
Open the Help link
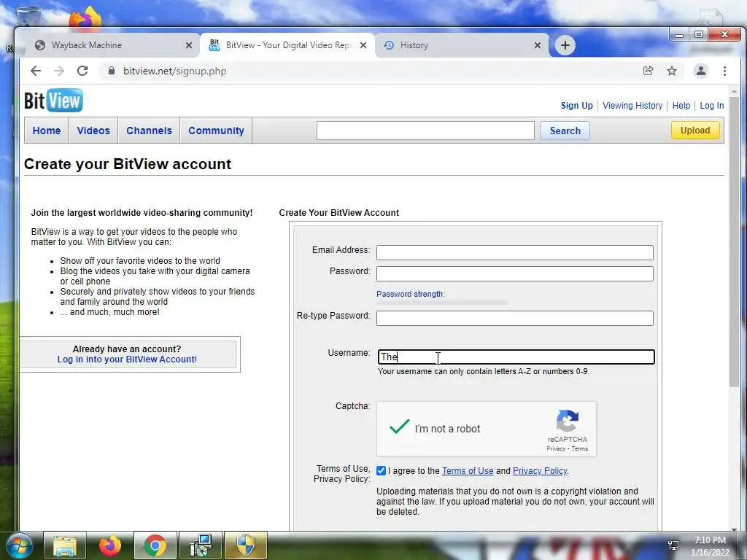[x=681, y=106]
